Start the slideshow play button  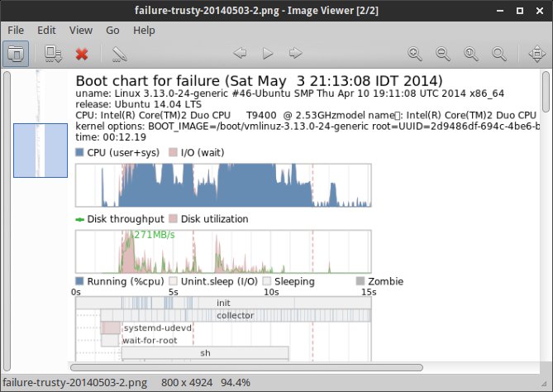coord(267,54)
